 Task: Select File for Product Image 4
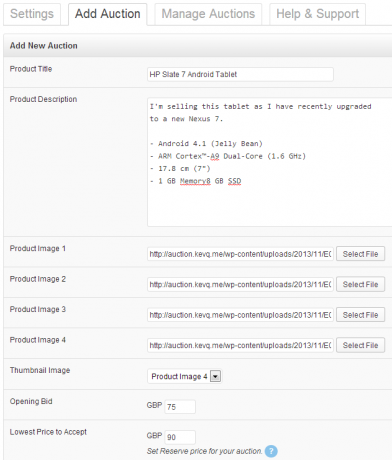coord(360,345)
